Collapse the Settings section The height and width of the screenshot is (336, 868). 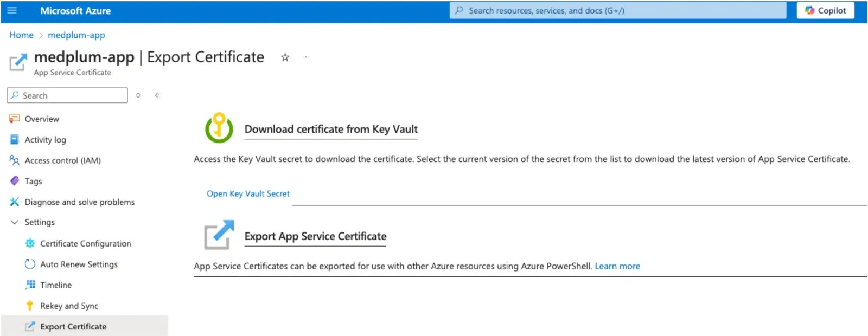tap(15, 222)
